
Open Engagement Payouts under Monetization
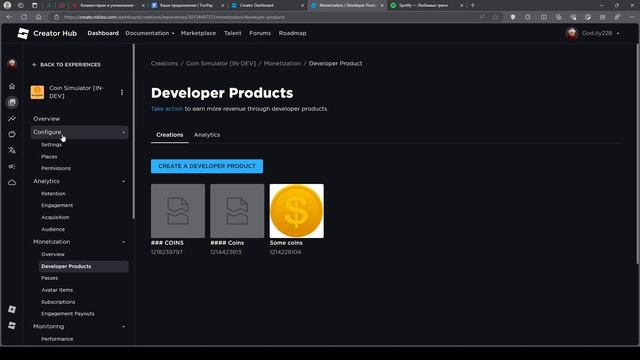coord(68,314)
